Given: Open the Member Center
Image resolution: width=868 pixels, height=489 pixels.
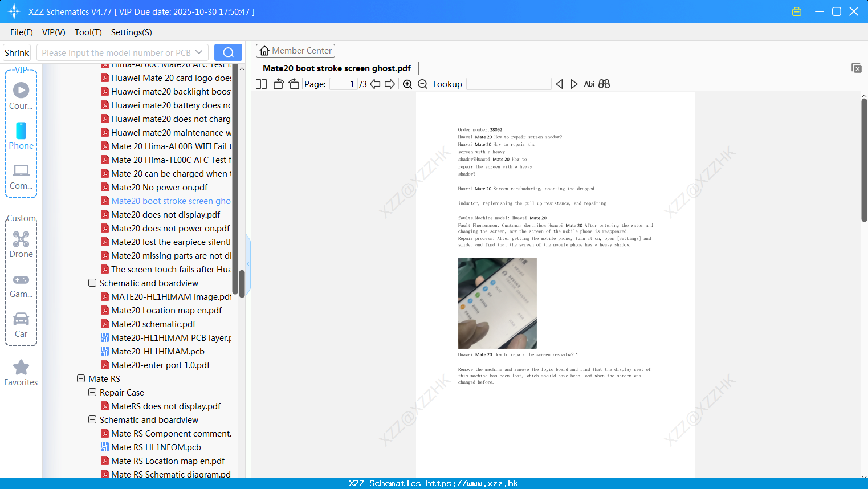Looking at the screenshot, I should (295, 51).
